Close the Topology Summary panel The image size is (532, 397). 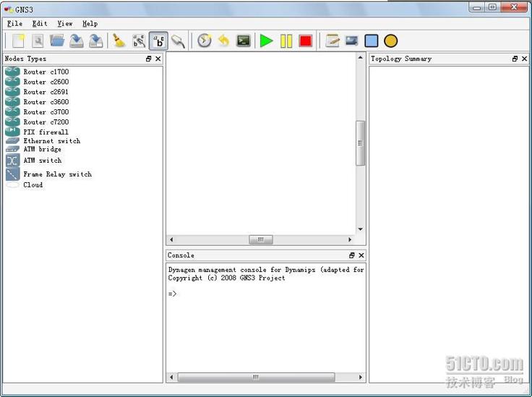(525, 59)
